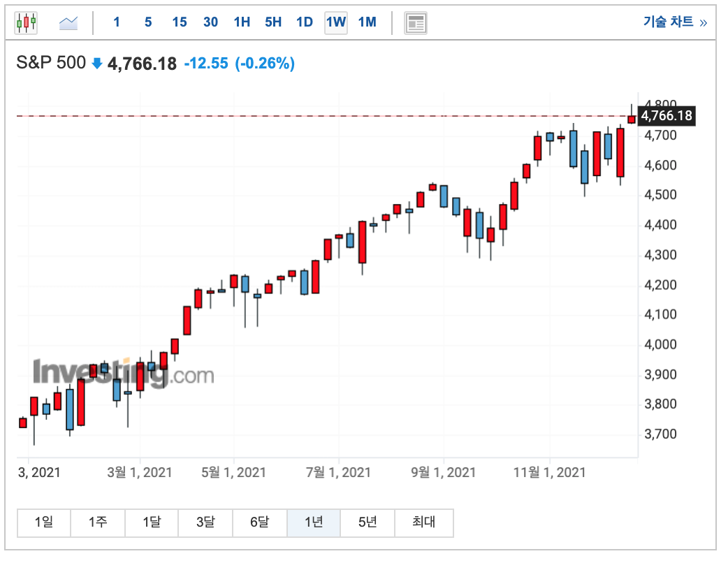Image resolution: width=728 pixels, height=563 pixels.
Task: Click the 7월 1, 2021 date label
Action: (338, 472)
